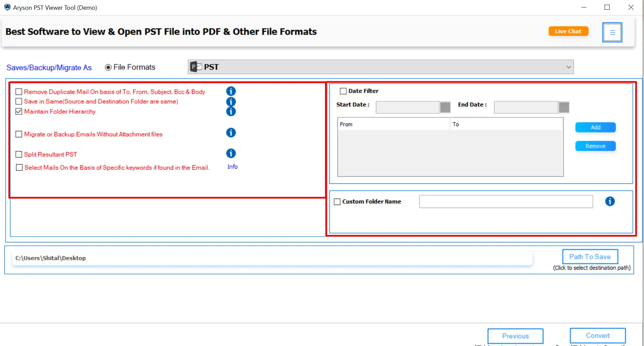The width and height of the screenshot is (644, 346).
Task: Click the info icon beside Custom Folder Name
Action: (610, 201)
